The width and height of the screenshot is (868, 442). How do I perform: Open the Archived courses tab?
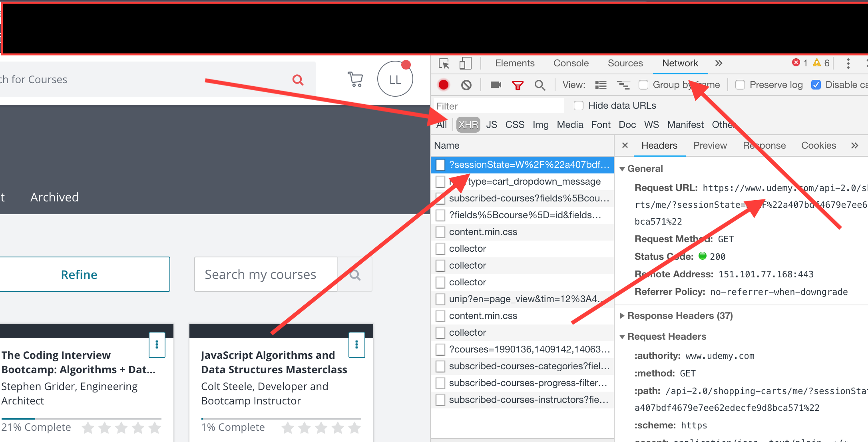[x=55, y=197]
